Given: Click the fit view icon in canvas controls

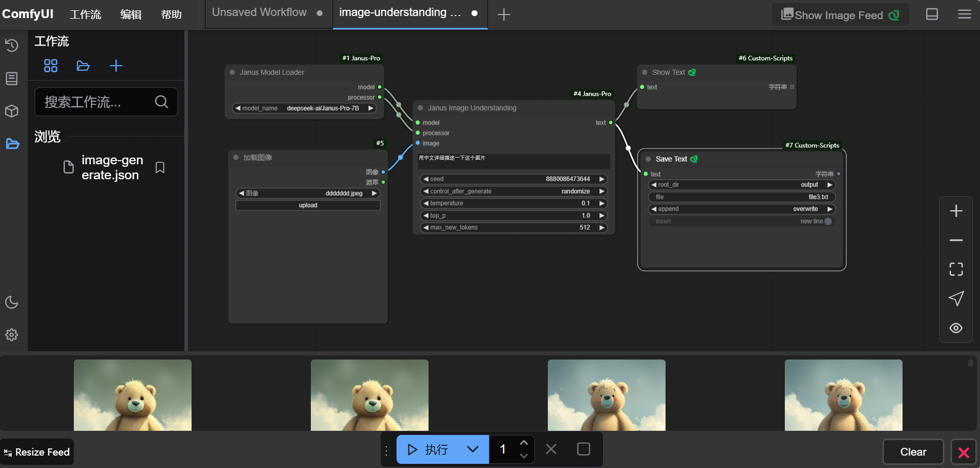Looking at the screenshot, I should point(956,269).
